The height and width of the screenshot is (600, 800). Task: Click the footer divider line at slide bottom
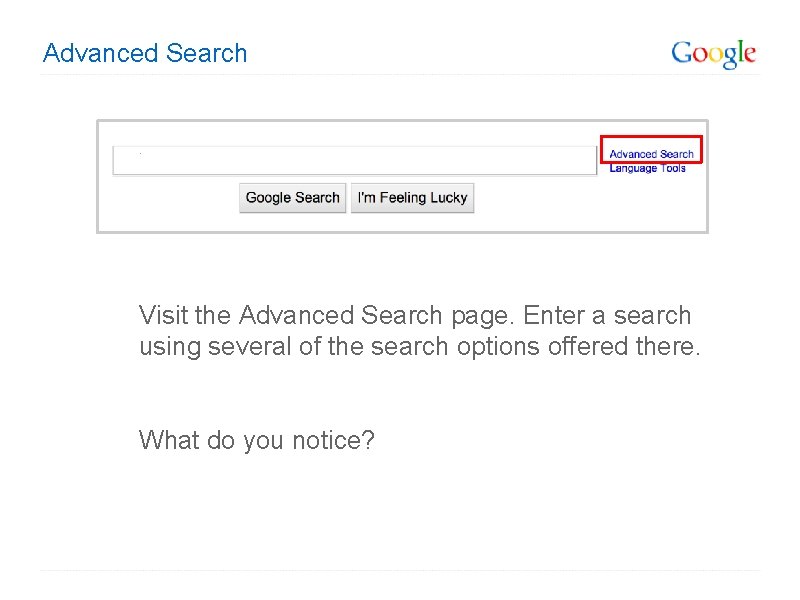click(x=400, y=571)
